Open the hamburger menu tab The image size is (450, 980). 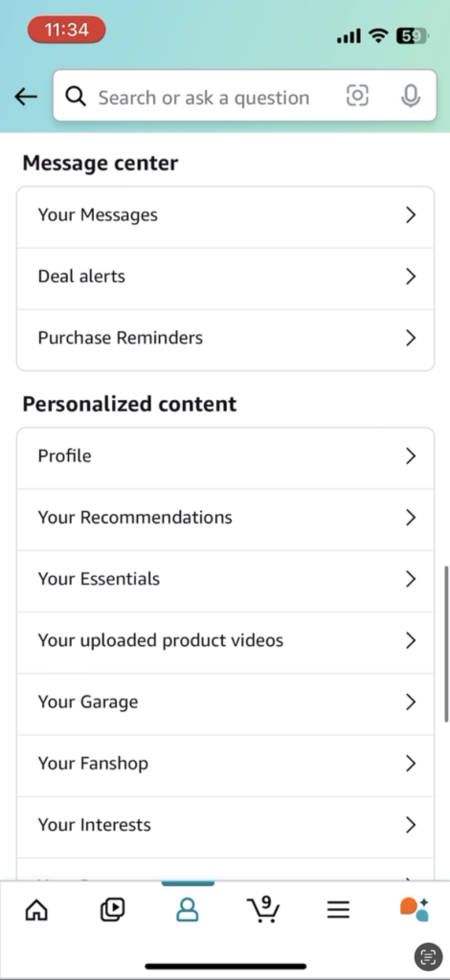coord(338,909)
